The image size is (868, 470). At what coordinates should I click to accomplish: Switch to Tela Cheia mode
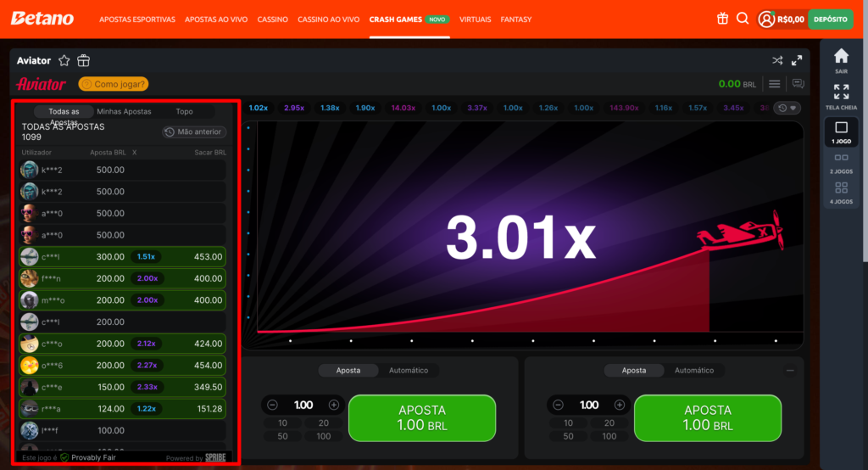[842, 97]
